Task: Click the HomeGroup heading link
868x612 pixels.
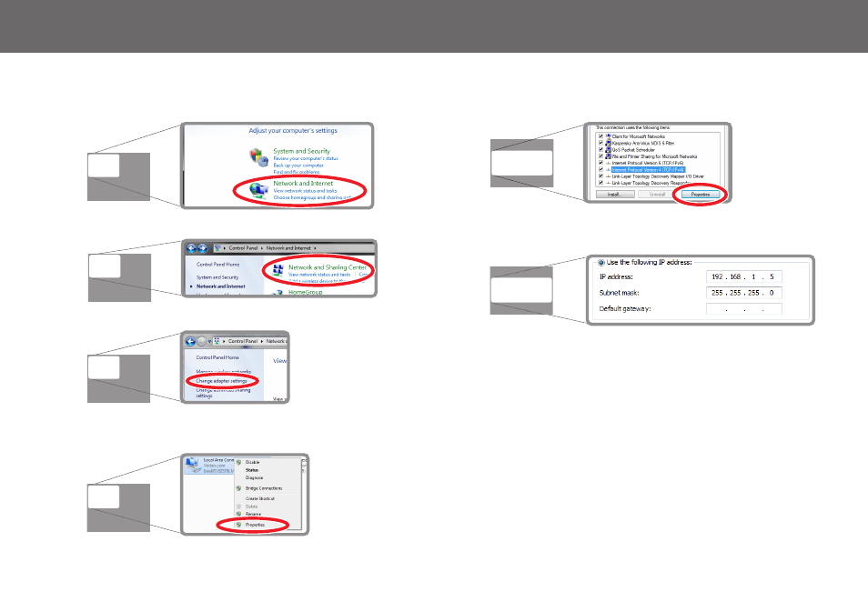Action: 305,292
